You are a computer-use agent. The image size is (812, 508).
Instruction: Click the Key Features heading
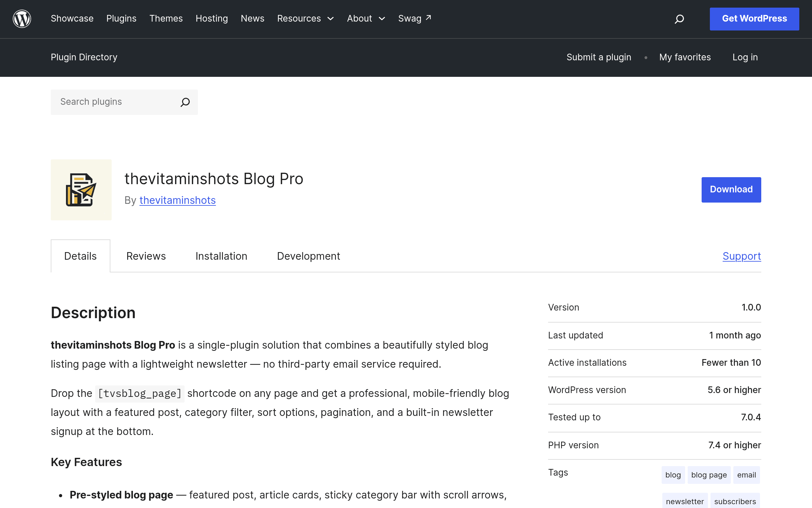(x=86, y=462)
